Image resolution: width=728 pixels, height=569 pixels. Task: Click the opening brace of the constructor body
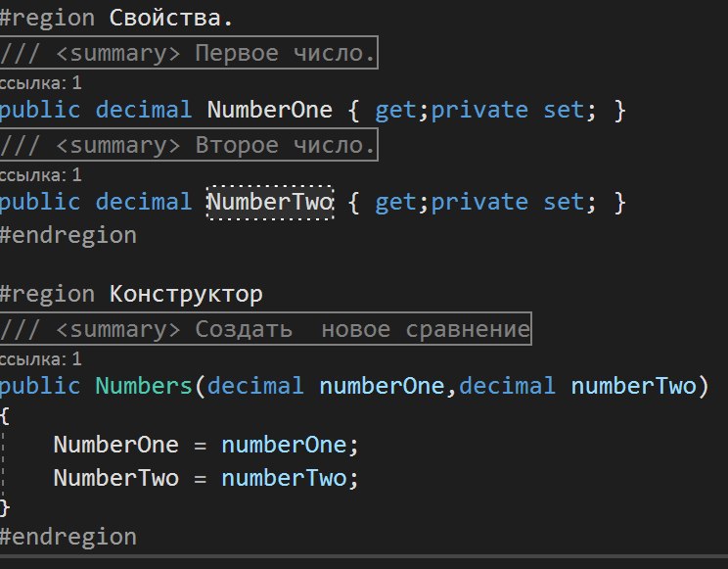click(5, 415)
